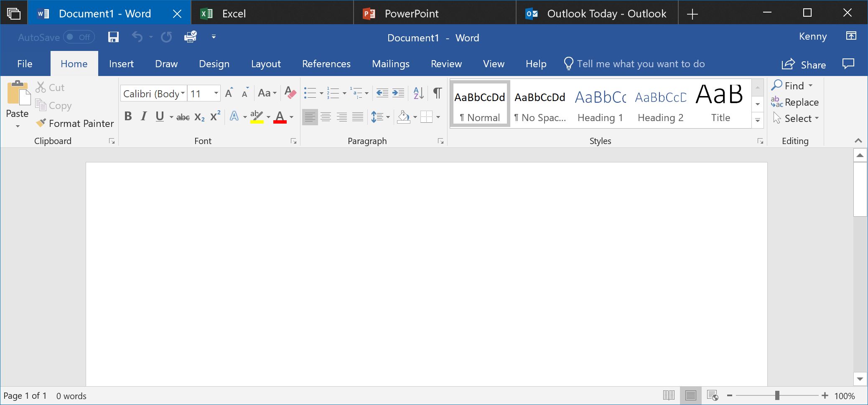The height and width of the screenshot is (405, 868).
Task: Expand the bullet list options dropdown
Action: 321,93
